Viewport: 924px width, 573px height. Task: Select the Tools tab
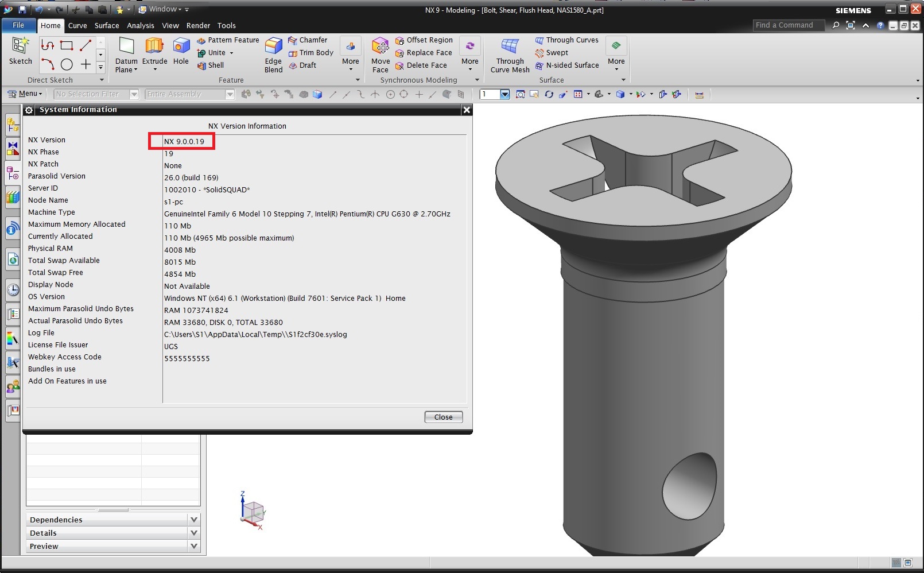point(227,26)
